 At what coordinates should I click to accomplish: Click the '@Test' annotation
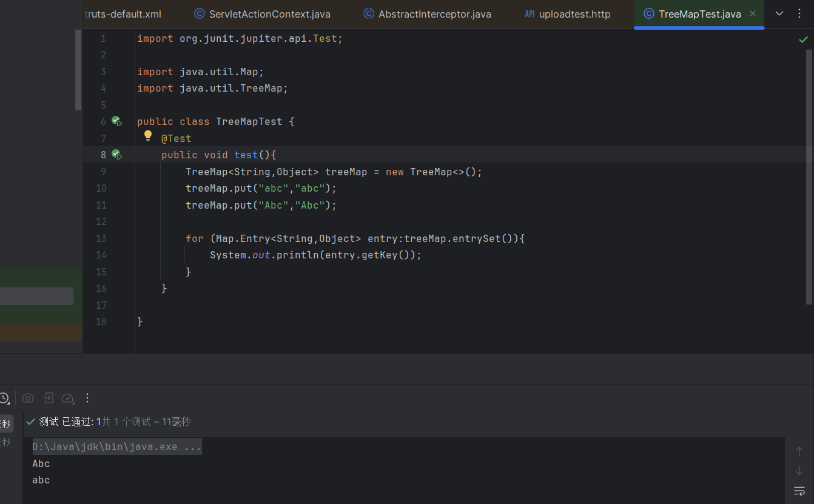(x=177, y=138)
